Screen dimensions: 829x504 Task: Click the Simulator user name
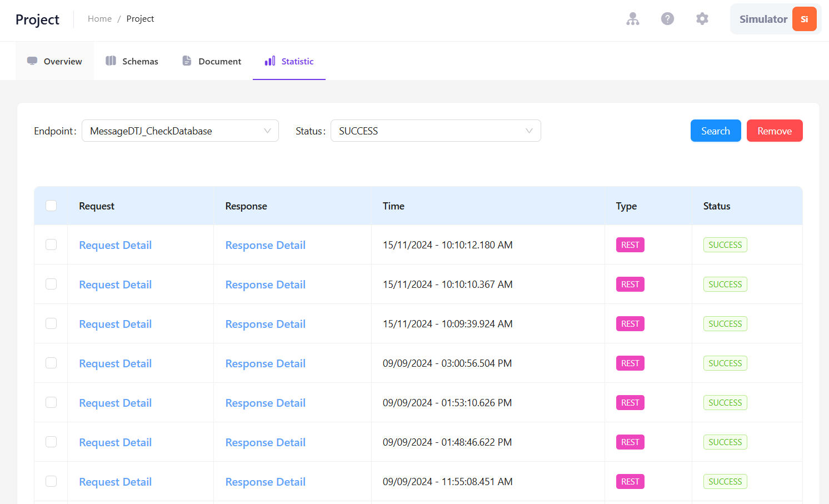(x=763, y=19)
